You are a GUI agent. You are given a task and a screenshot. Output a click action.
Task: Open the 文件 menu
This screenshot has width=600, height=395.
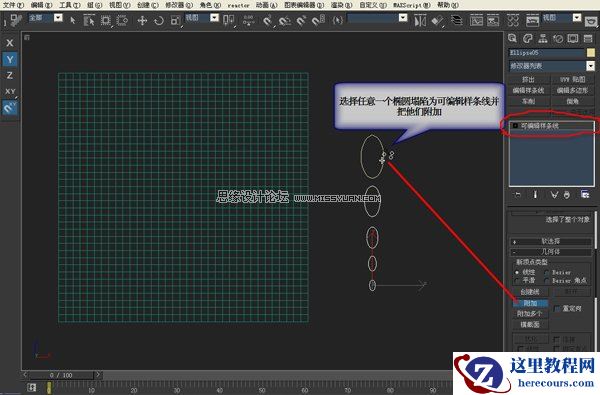click(14, 5)
